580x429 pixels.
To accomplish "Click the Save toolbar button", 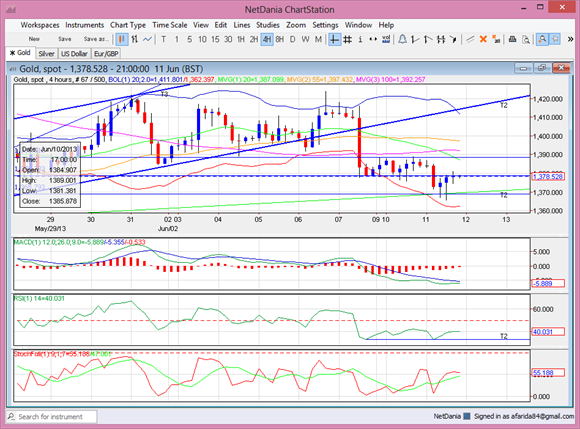I will click(x=64, y=39).
